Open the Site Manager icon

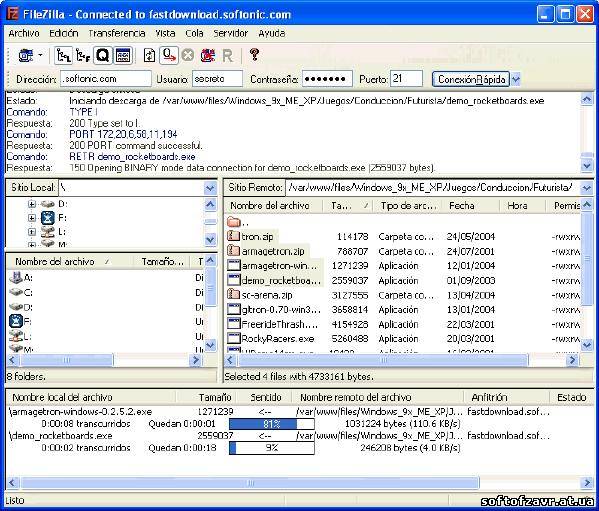(26, 56)
